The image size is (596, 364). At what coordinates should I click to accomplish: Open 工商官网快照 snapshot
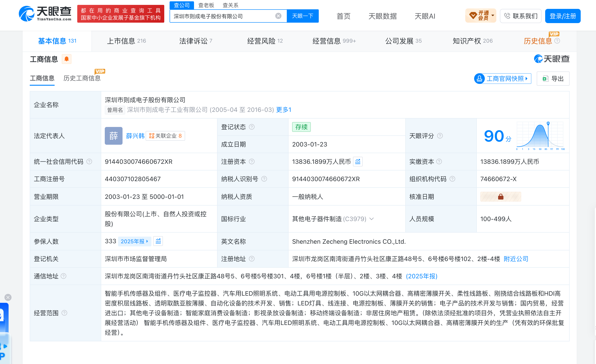(503, 79)
